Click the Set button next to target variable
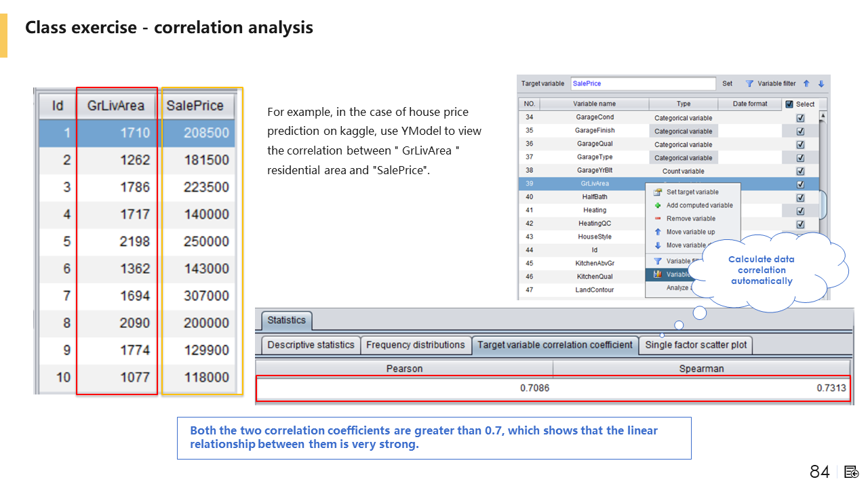 click(x=727, y=84)
